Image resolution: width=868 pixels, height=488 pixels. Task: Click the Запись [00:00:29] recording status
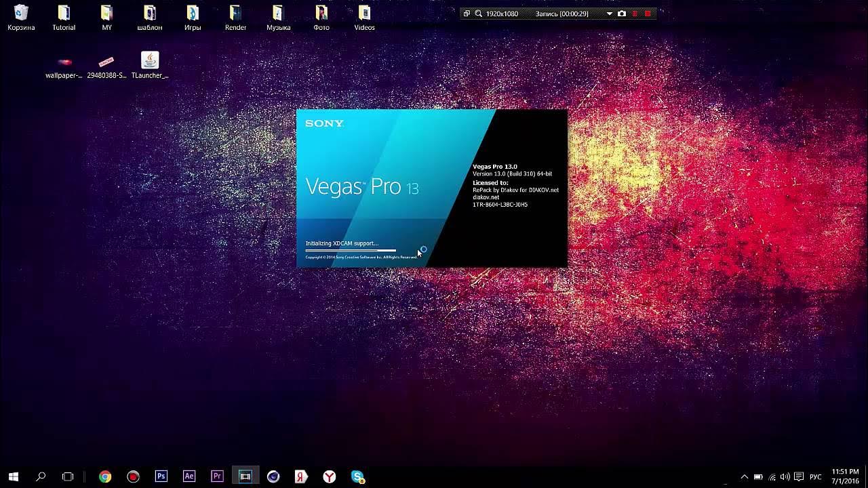[561, 14]
